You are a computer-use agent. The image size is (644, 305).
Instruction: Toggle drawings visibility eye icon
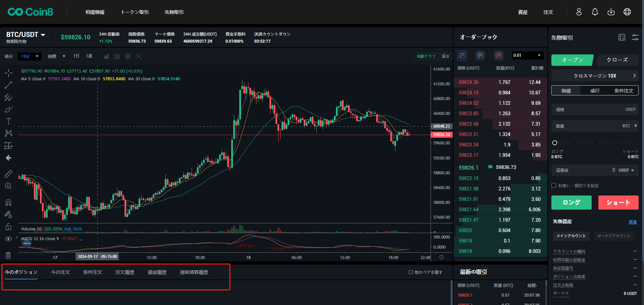click(x=8, y=239)
